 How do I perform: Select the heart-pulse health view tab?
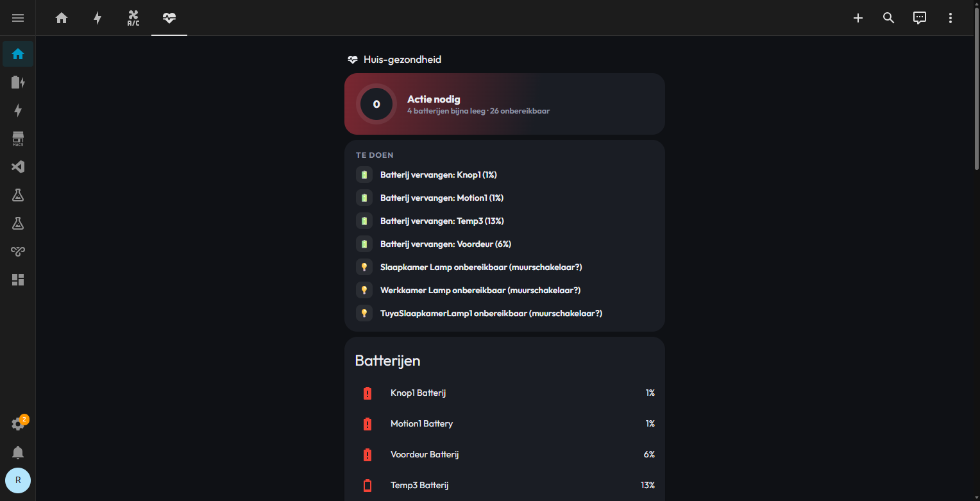click(x=169, y=18)
